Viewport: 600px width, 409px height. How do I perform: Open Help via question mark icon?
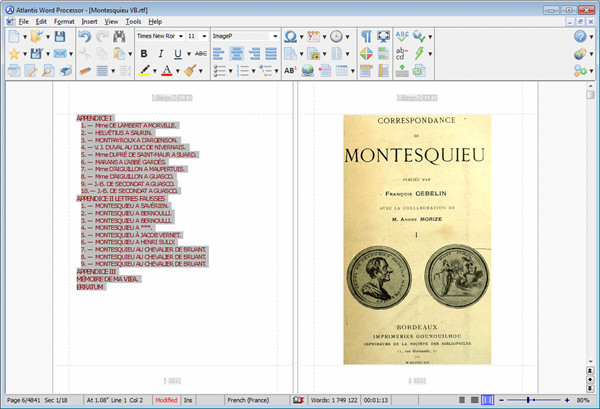(x=580, y=36)
